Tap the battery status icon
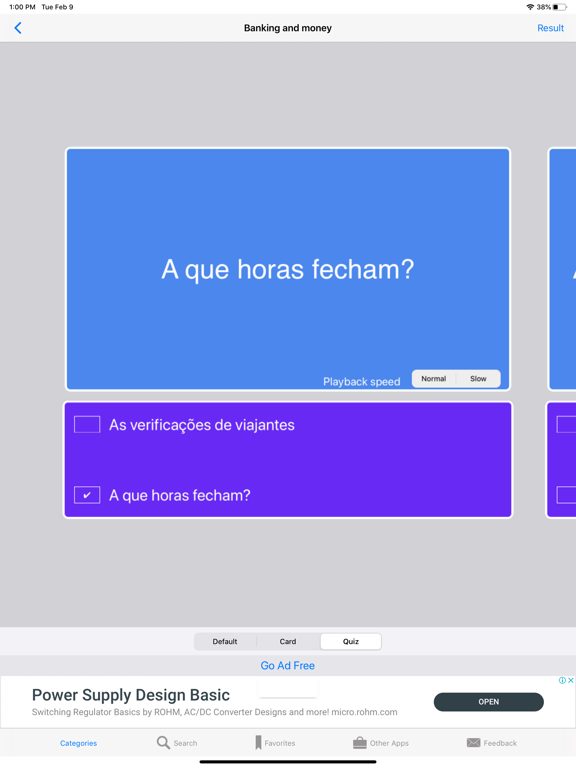This screenshot has height=768, width=576. [x=560, y=7]
